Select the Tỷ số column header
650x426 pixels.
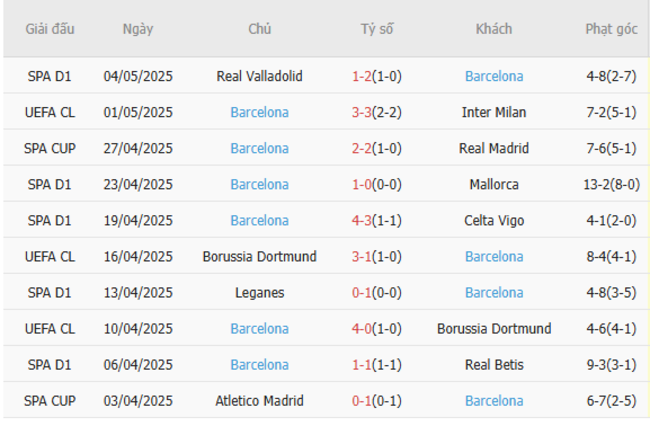click(376, 29)
